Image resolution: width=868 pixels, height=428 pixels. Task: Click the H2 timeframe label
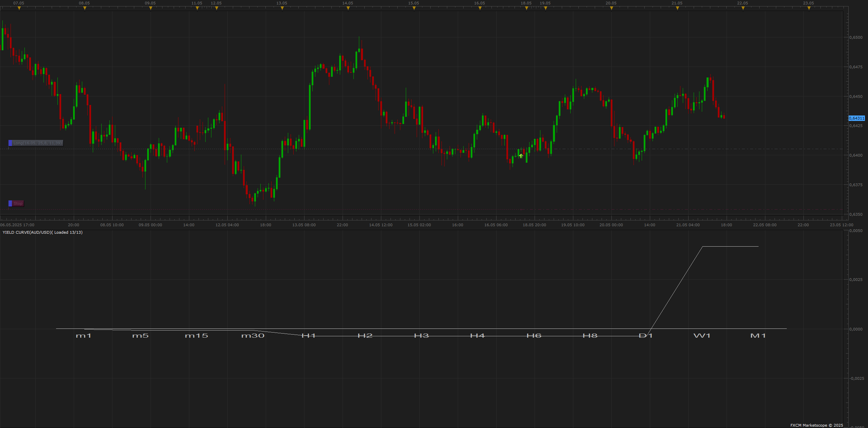point(365,336)
